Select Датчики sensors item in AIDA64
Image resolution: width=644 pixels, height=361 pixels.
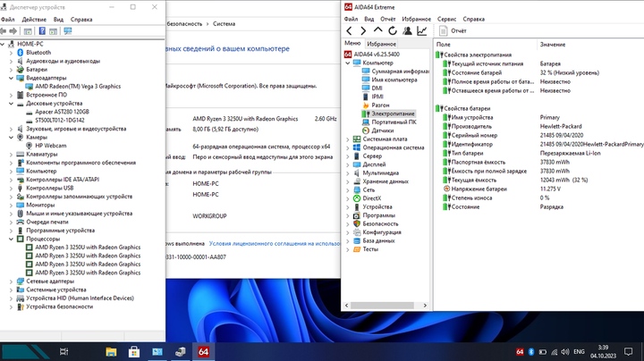tap(378, 130)
